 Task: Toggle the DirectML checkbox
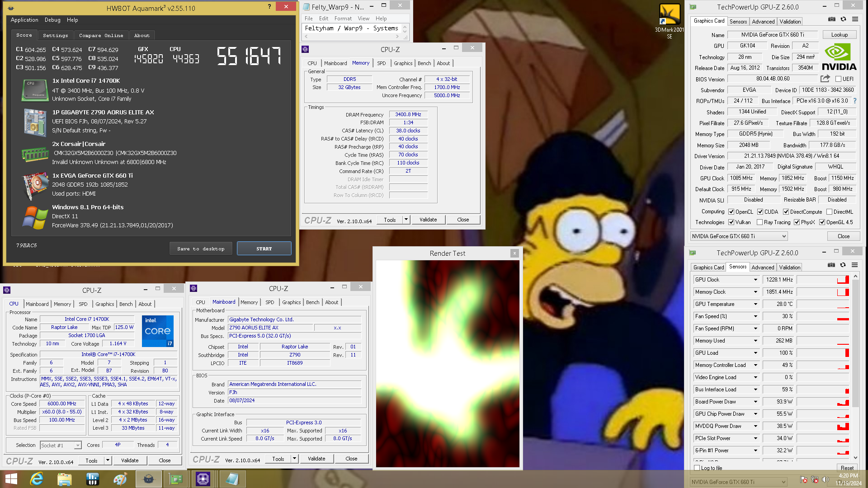pyautogui.click(x=829, y=212)
